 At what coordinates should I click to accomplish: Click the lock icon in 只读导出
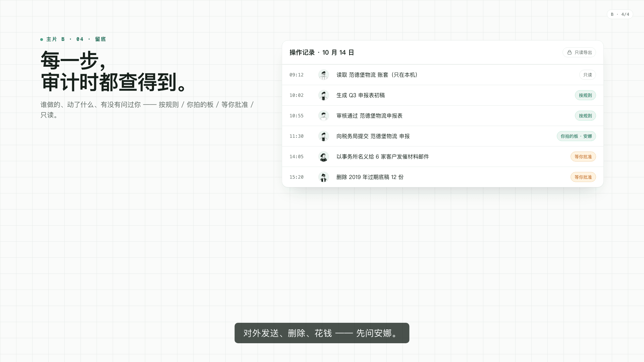point(569,52)
